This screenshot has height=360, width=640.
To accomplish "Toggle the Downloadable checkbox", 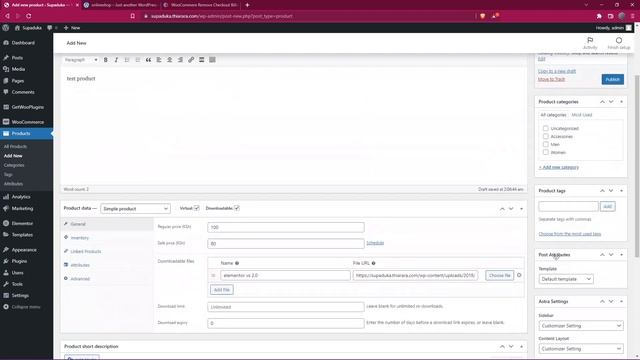I will click(237, 208).
